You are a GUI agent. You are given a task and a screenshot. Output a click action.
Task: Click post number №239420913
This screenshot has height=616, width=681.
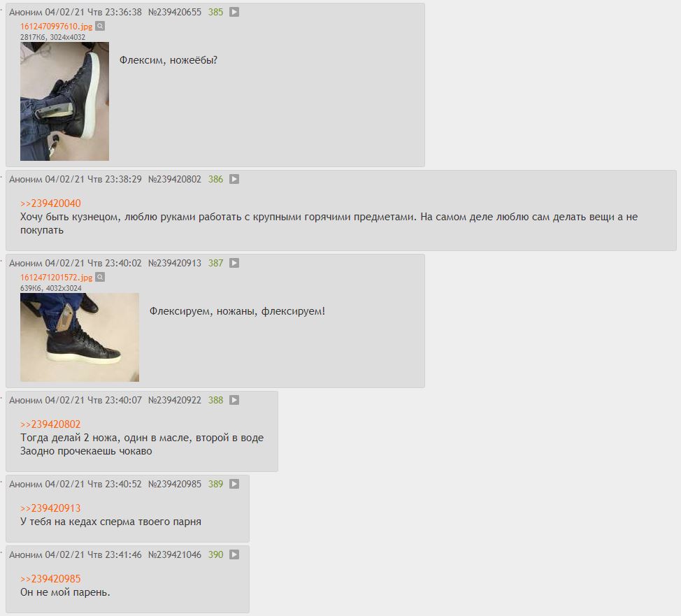point(175,264)
